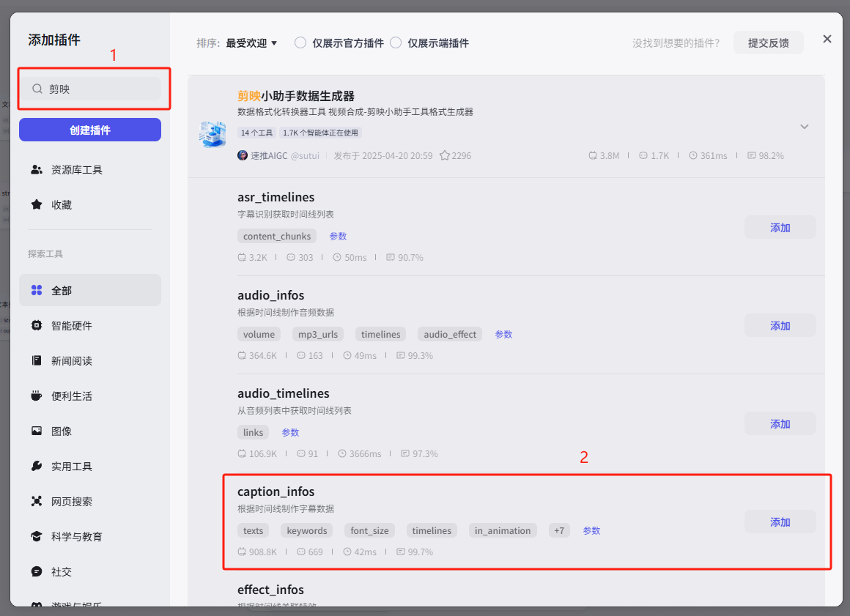This screenshot has width=850, height=616.
Task: Select the 图像 category
Action: [90, 431]
